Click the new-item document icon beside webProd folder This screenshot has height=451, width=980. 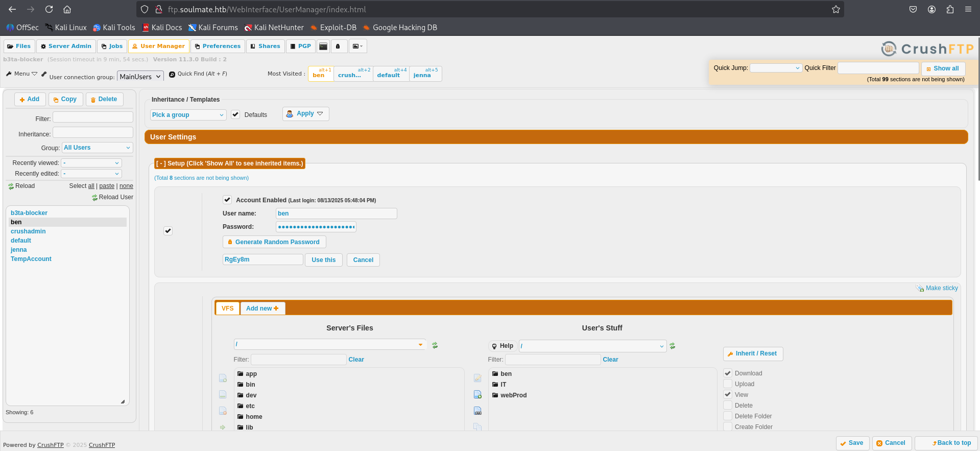pos(477,394)
